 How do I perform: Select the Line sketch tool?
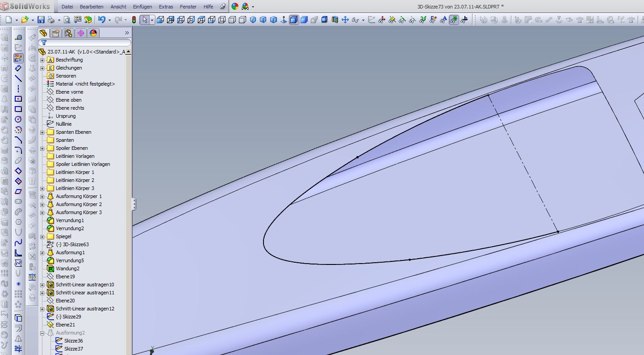(18, 78)
